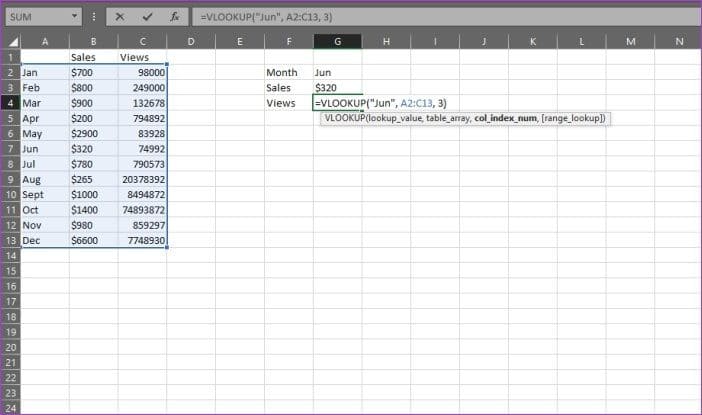Click the 20378392 views cell
Viewport: 702px width, 415px height.
pyautogui.click(x=142, y=180)
